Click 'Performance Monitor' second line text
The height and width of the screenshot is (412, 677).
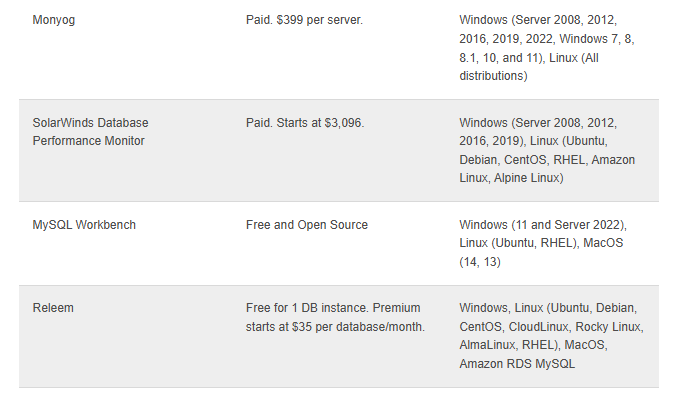tap(89, 141)
